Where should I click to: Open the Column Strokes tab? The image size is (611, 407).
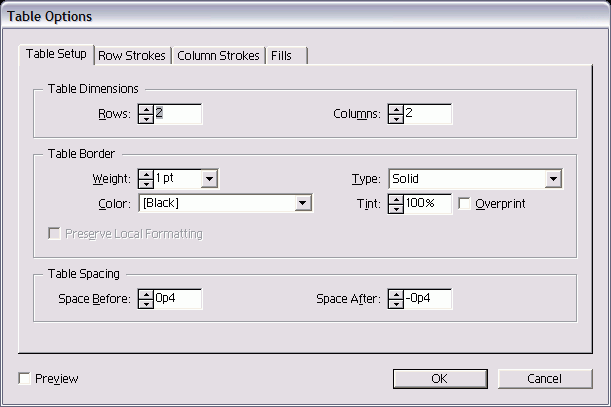point(218,56)
